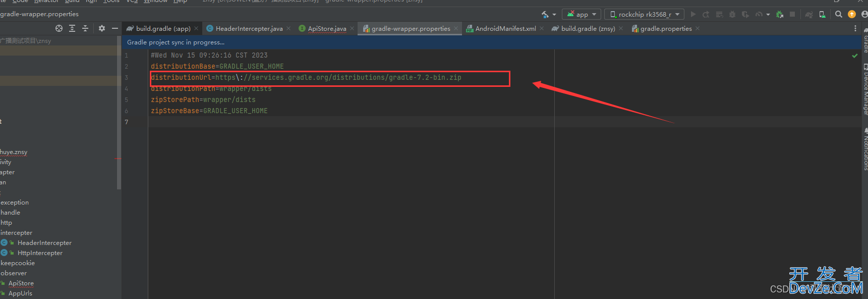
Task: Open the rockchip rk3568_r device dropdown
Action: pyautogui.click(x=645, y=14)
